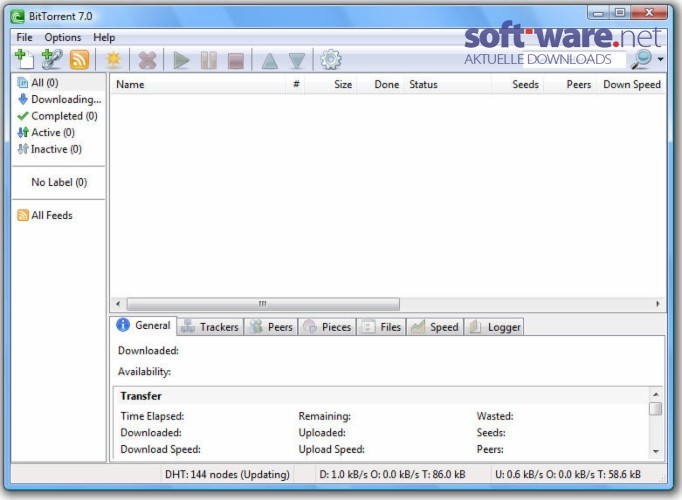Click the search magnifier icon
The height and width of the screenshot is (500, 682).
click(x=641, y=59)
